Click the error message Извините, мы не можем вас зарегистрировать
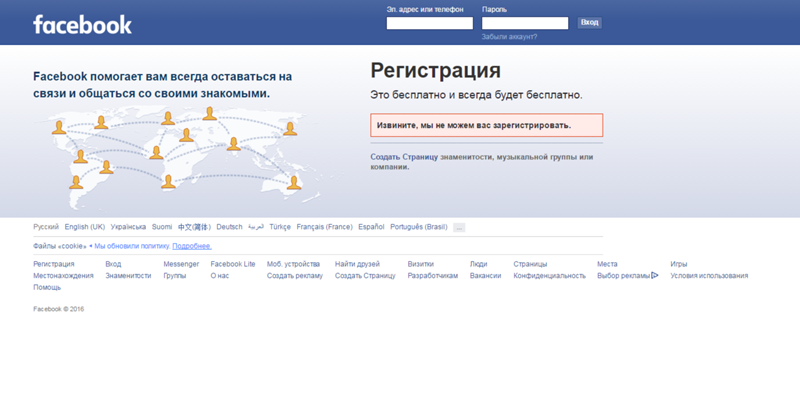The height and width of the screenshot is (409, 800). click(487, 125)
